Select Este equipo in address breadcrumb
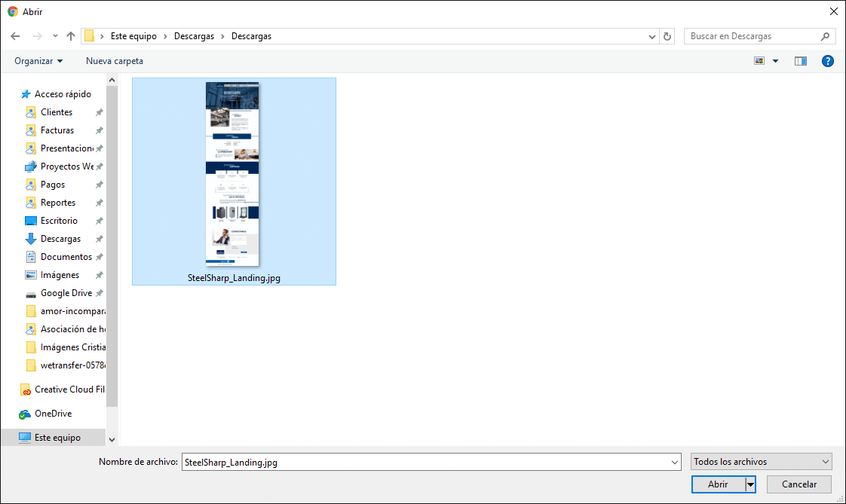This screenshot has width=846, height=504. 133,36
